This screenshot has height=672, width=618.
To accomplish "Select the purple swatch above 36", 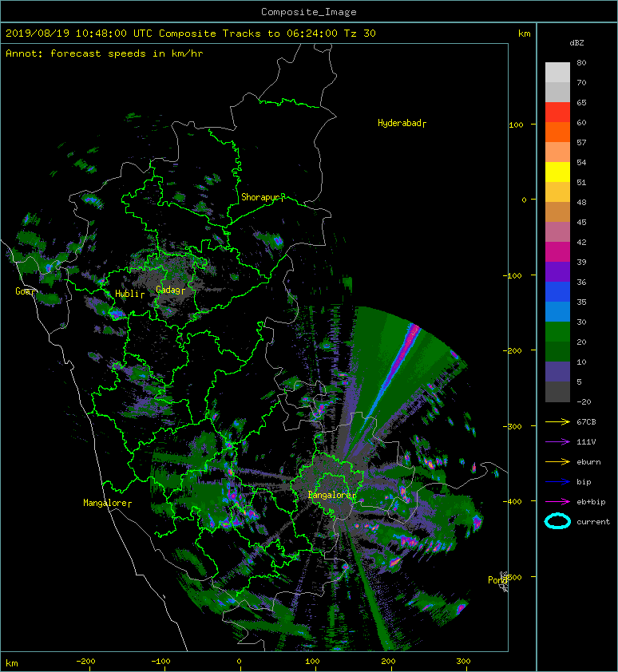I will (557, 271).
